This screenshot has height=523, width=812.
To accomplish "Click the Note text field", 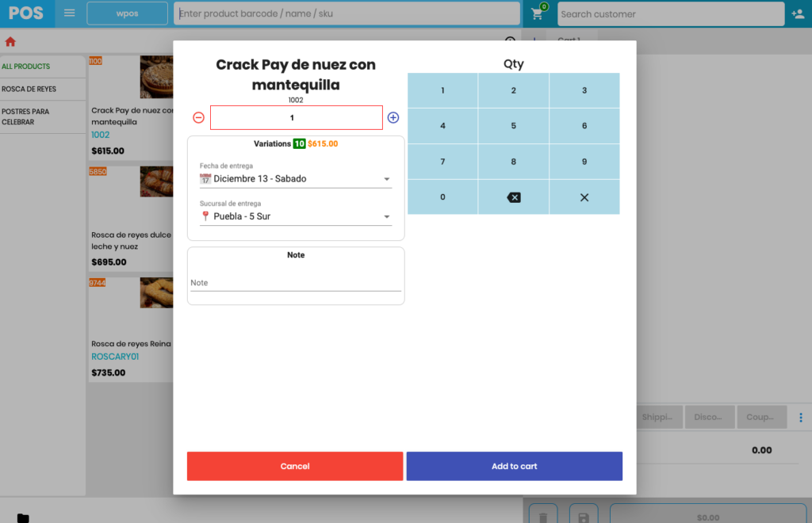I will pos(295,283).
